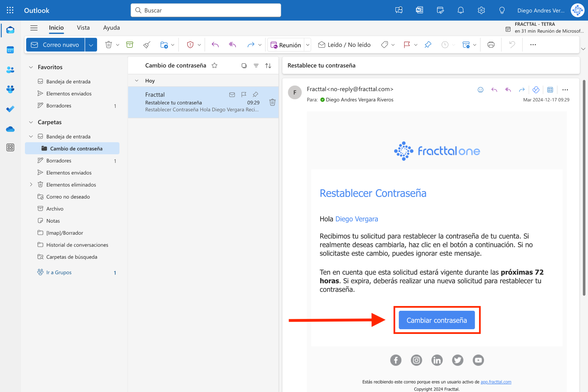
Task: Click the Sweep broom icon
Action: [x=147, y=45]
